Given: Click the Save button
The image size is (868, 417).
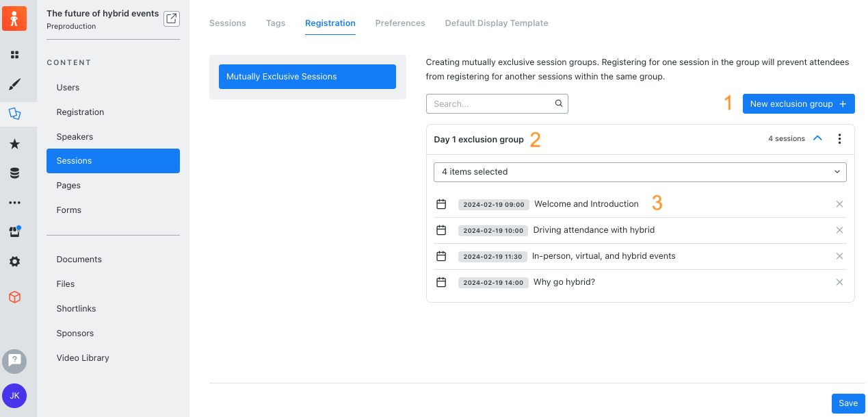Looking at the screenshot, I should (847, 403).
